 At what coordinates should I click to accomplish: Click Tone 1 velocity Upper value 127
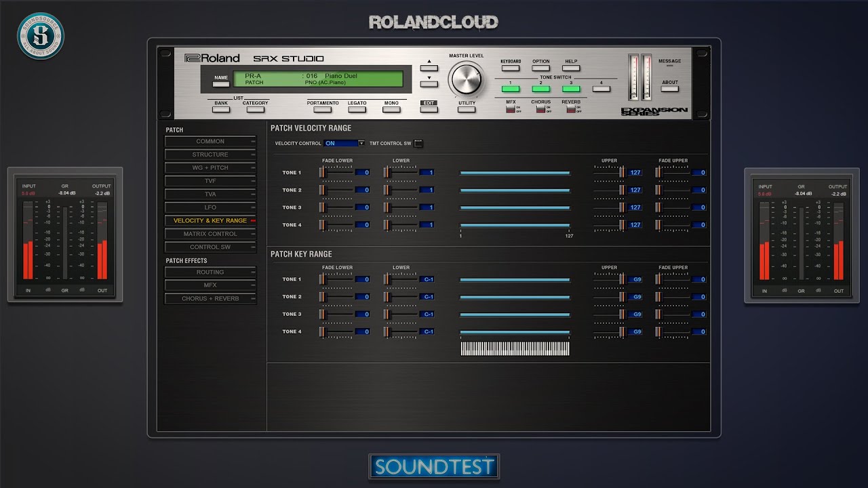click(x=635, y=173)
